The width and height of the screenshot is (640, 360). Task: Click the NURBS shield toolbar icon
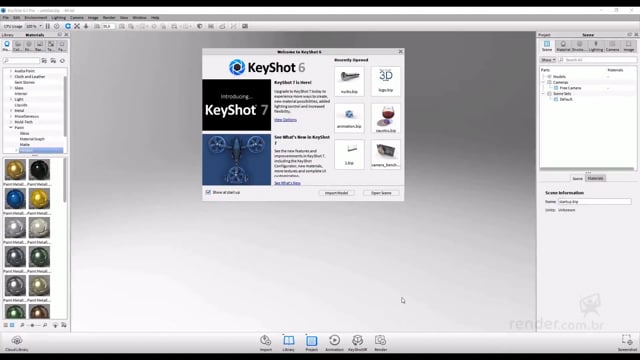(200, 26)
